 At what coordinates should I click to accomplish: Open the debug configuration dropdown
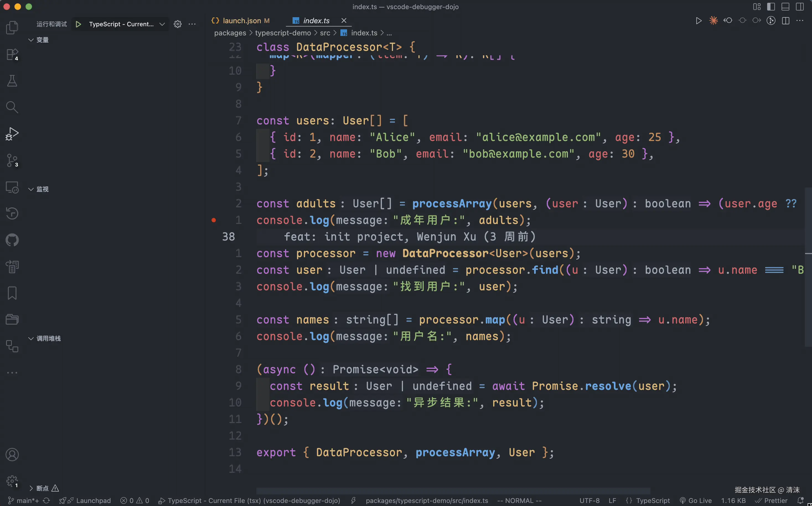click(x=162, y=24)
